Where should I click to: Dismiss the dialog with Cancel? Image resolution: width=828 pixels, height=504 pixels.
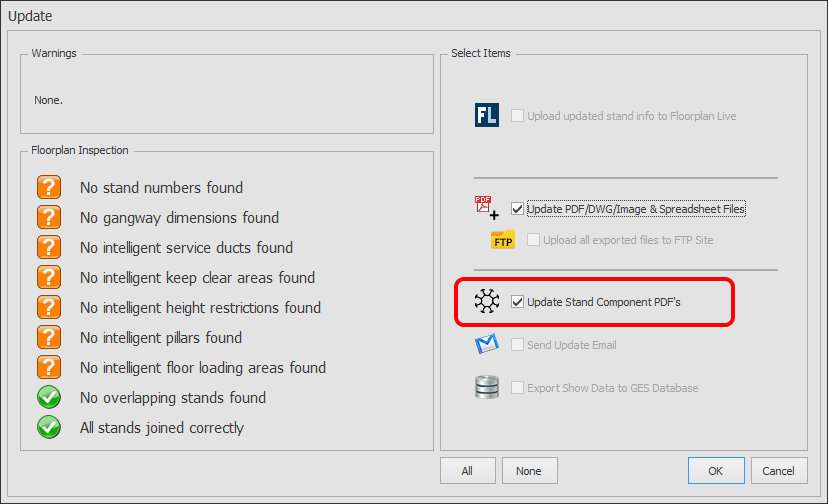779,471
